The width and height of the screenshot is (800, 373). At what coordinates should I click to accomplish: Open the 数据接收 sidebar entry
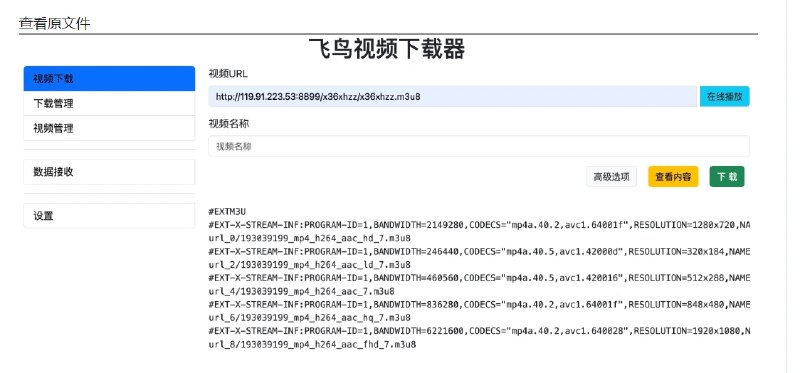coord(109,172)
